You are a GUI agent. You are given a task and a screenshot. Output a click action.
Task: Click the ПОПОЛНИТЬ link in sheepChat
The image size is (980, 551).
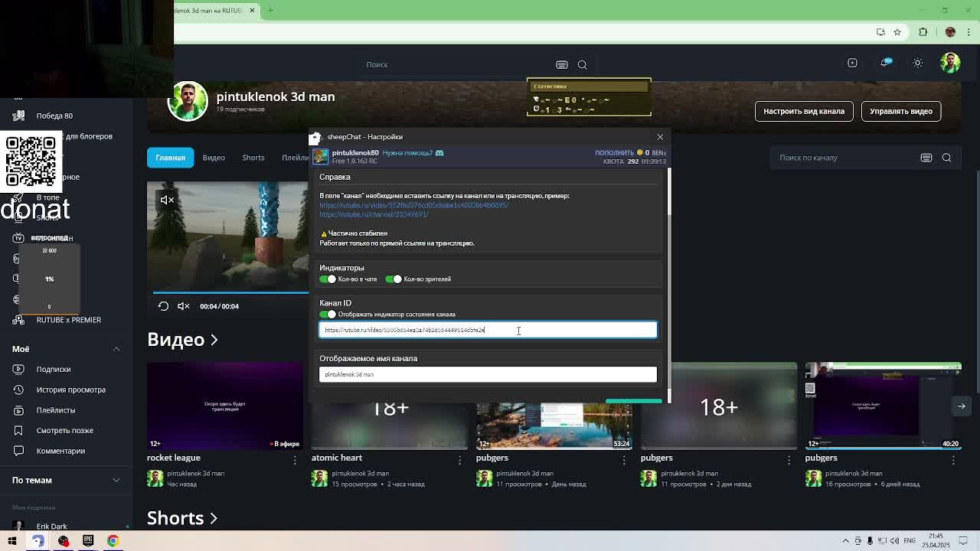coord(614,153)
